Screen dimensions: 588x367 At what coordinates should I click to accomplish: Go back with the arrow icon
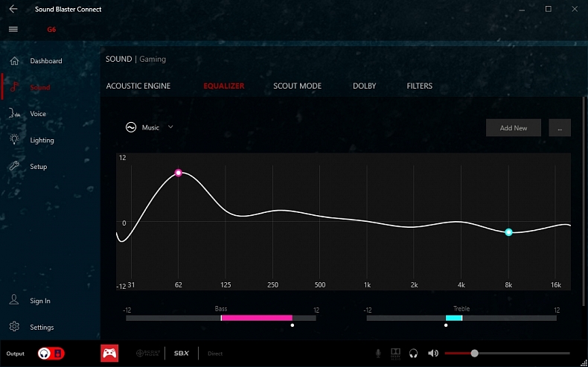click(x=13, y=9)
